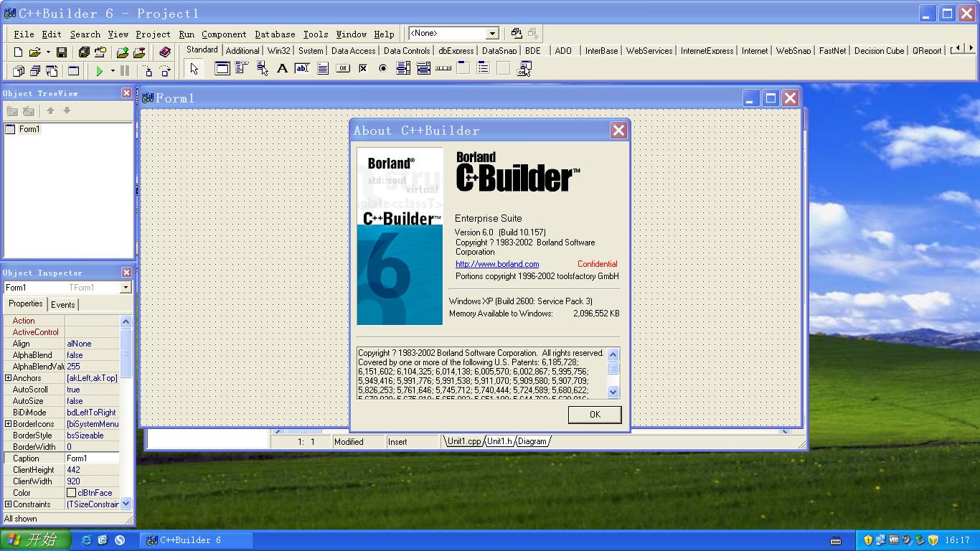Click the Open project toolbar icon
980x551 pixels.
35,51
